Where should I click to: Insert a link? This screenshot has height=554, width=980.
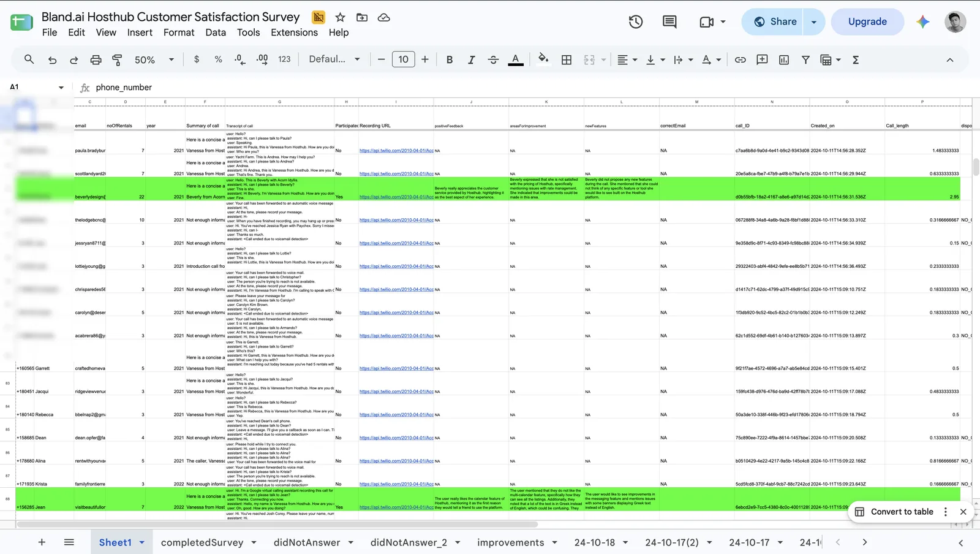(740, 59)
